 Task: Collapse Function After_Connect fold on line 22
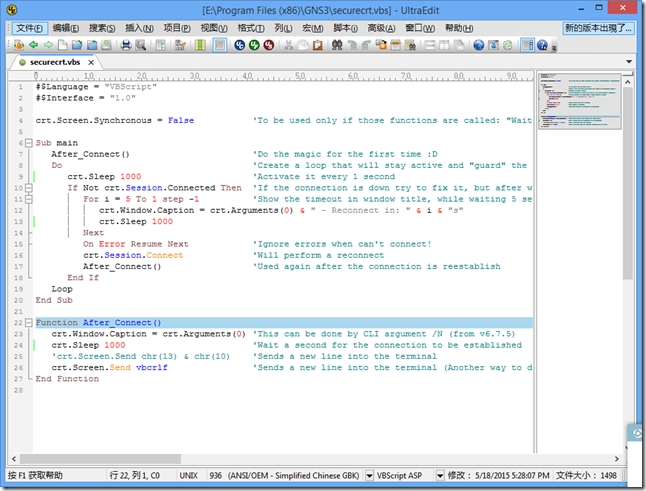coord(28,323)
